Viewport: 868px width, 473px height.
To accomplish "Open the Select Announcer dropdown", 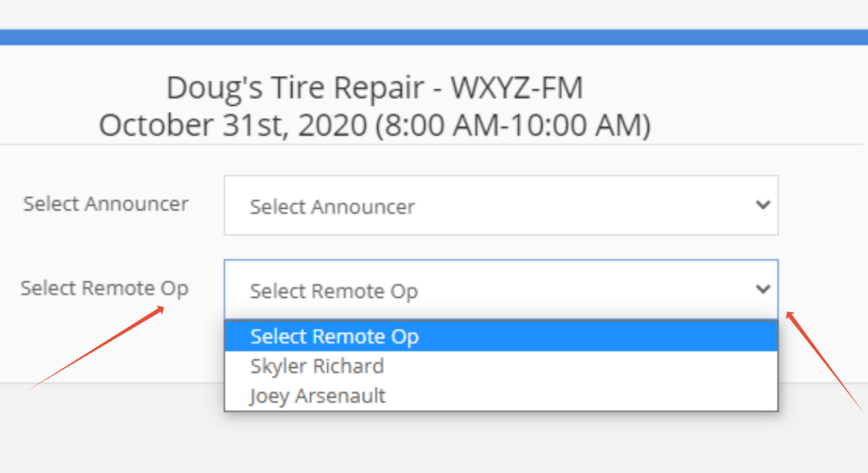I will coord(501,206).
